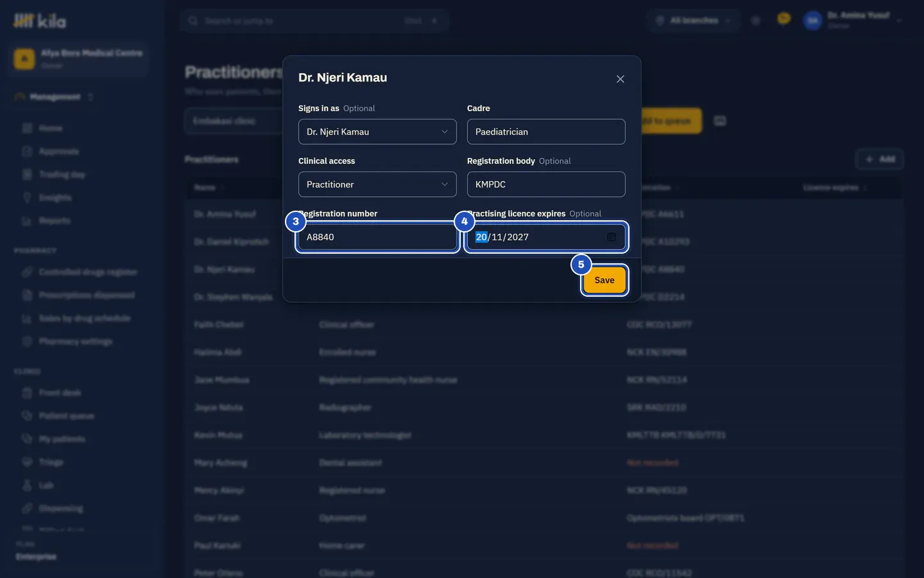The height and width of the screenshot is (578, 924).
Task: Click the top search bar
Action: tap(314, 21)
